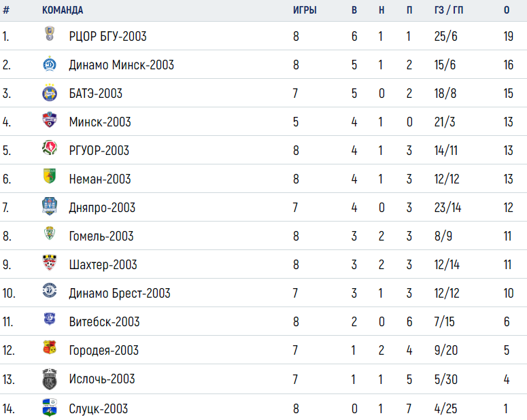Click the РГУОР-2003 crest icon
527x420 pixels.
pyautogui.click(x=50, y=148)
